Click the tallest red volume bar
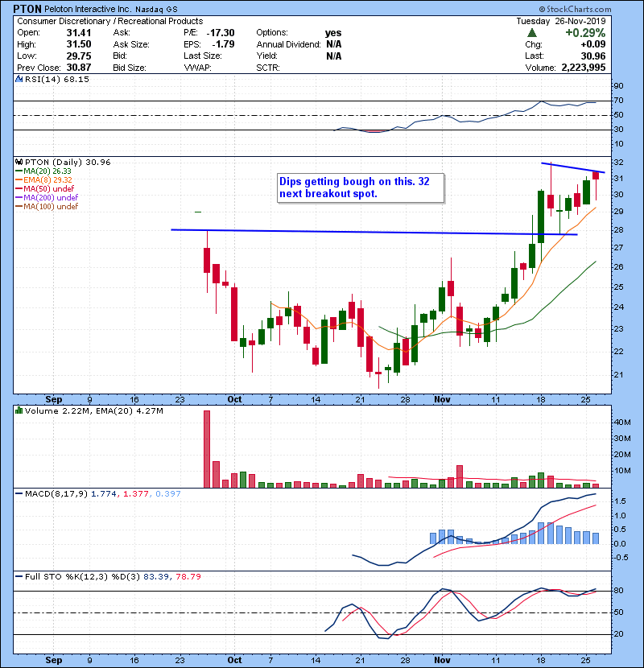This screenshot has height=668, width=644. [x=207, y=449]
